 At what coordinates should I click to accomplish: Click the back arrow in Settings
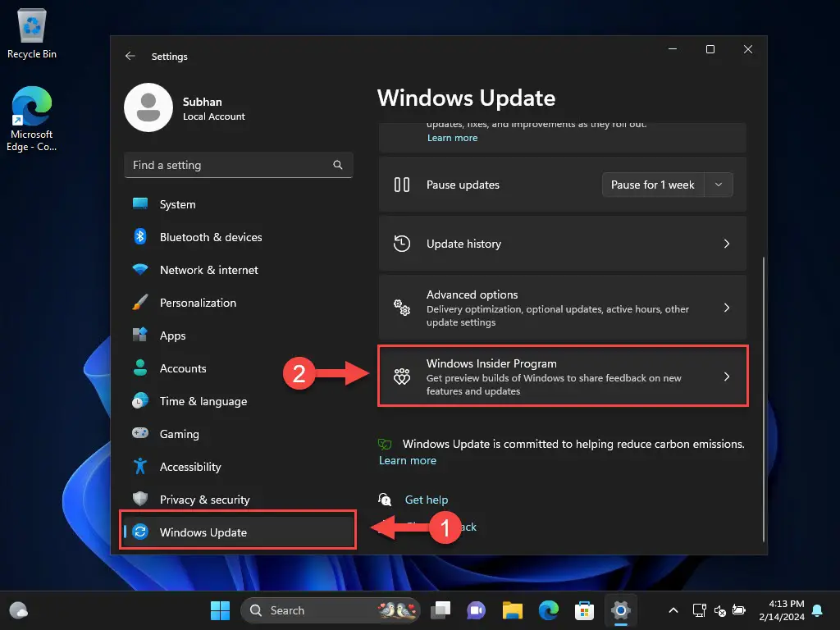point(130,57)
